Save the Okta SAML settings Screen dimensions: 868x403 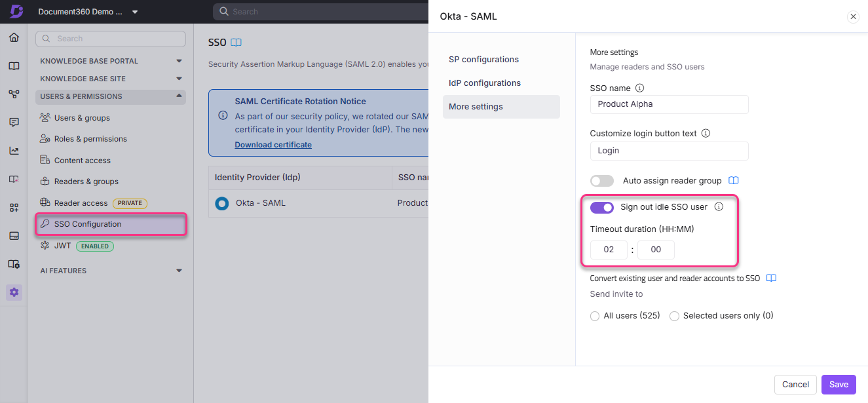click(x=839, y=385)
